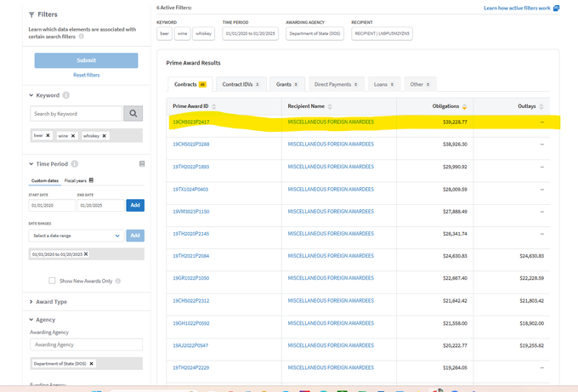Click the Awarding Agency input field
The width and height of the screenshot is (578, 392).
click(x=86, y=344)
